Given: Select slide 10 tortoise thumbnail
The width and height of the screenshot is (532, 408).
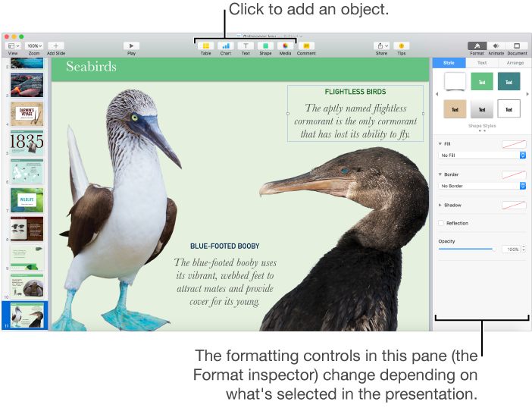Looking at the screenshot, I should coord(27,287).
